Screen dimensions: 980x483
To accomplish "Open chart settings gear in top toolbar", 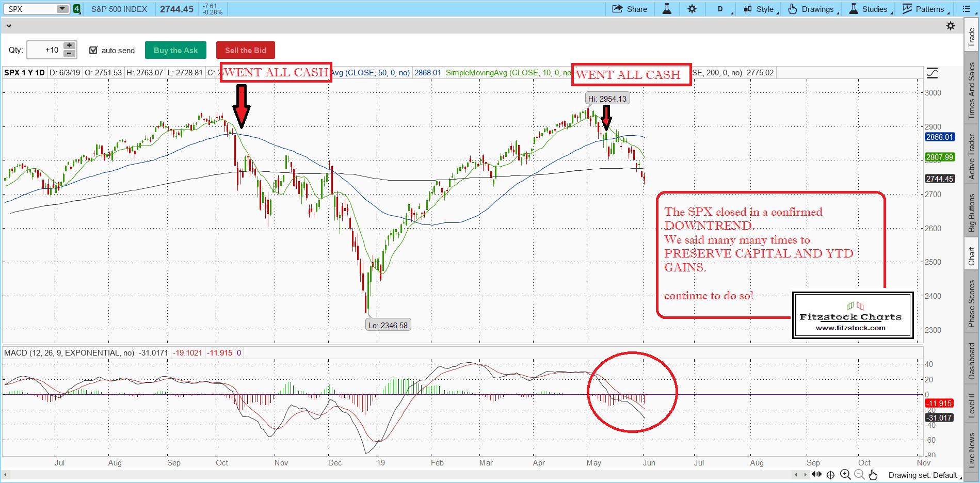I will click(x=692, y=9).
